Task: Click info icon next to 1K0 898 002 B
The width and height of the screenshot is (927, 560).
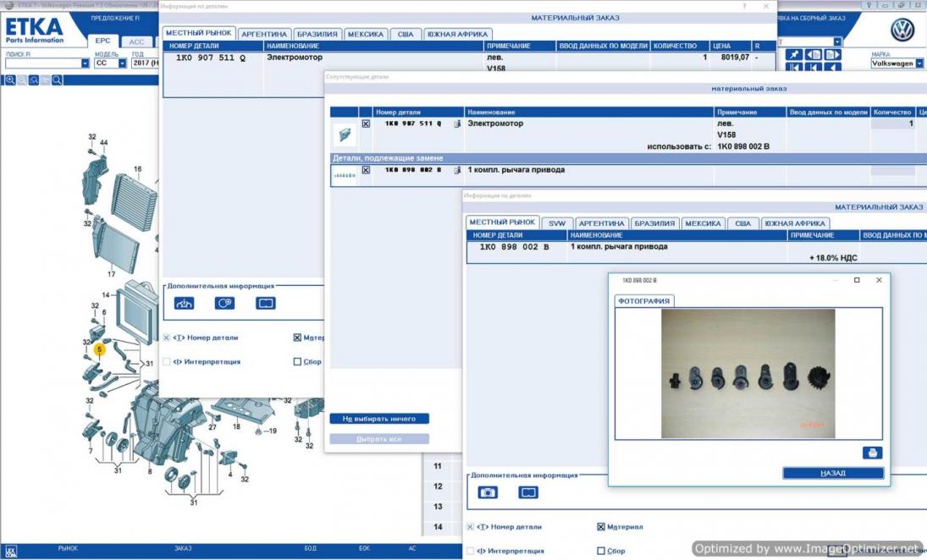Action: [x=457, y=170]
